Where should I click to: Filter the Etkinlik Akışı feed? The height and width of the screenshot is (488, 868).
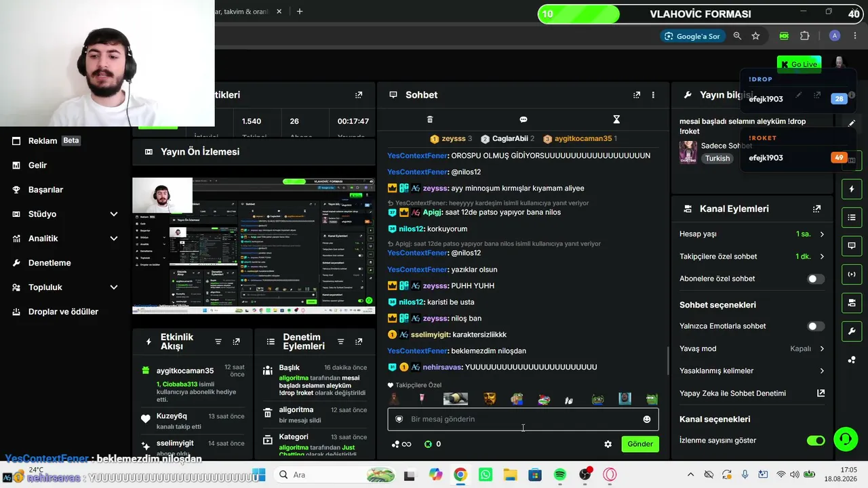pos(218,342)
